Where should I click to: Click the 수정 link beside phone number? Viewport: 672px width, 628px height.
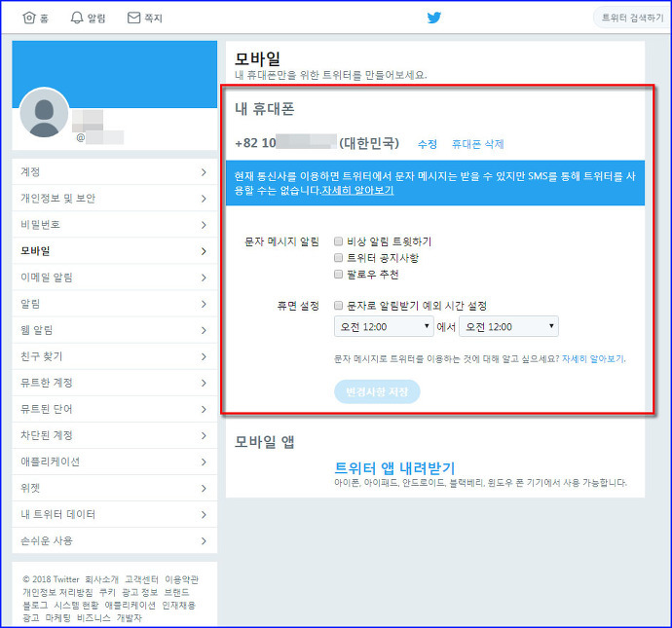[428, 144]
